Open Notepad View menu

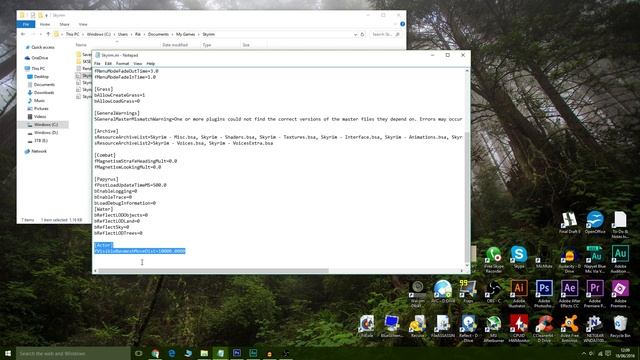click(138, 64)
